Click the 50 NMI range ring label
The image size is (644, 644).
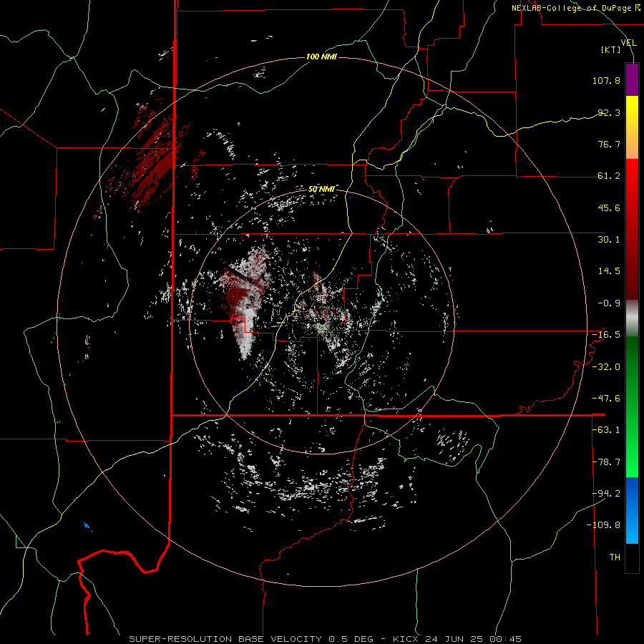(x=321, y=190)
